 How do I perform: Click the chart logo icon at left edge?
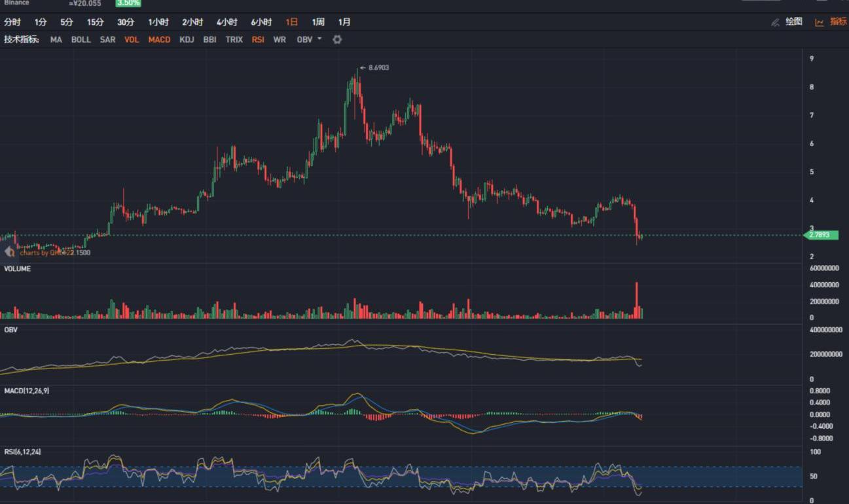coord(10,251)
